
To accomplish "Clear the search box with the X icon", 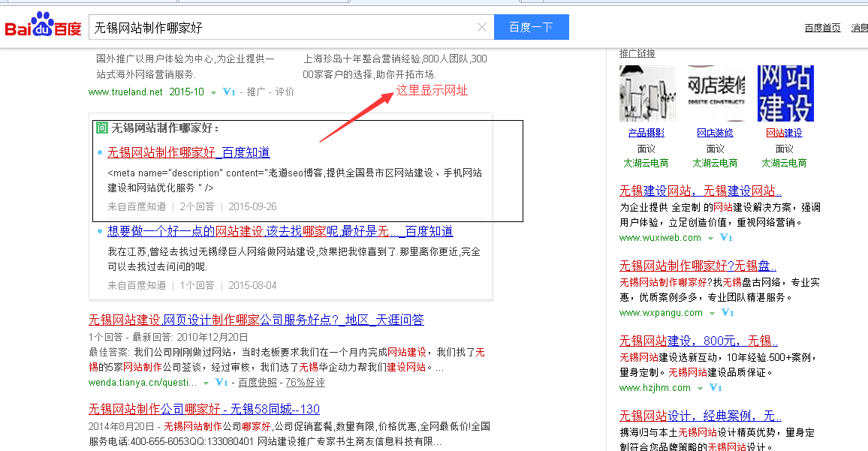I will tap(482, 28).
